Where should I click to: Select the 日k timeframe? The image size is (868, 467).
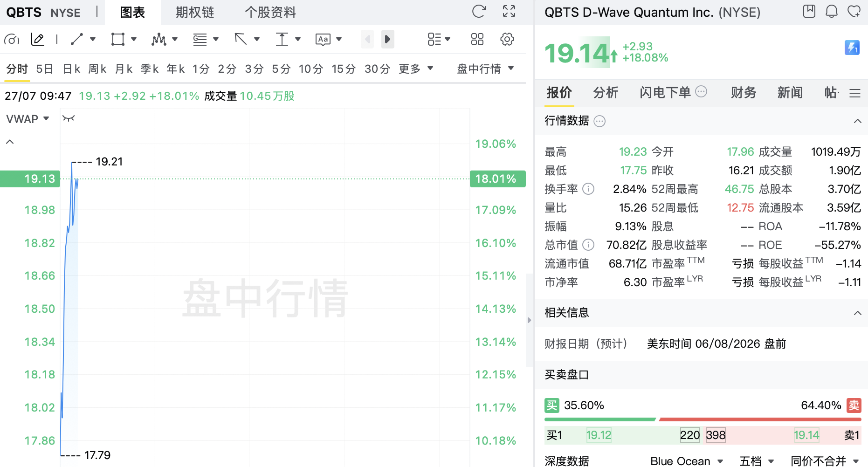pyautogui.click(x=72, y=69)
